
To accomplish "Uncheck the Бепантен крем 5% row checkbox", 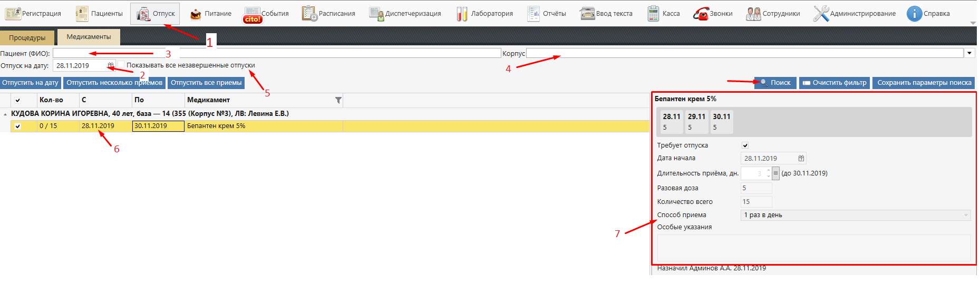I will point(18,126).
